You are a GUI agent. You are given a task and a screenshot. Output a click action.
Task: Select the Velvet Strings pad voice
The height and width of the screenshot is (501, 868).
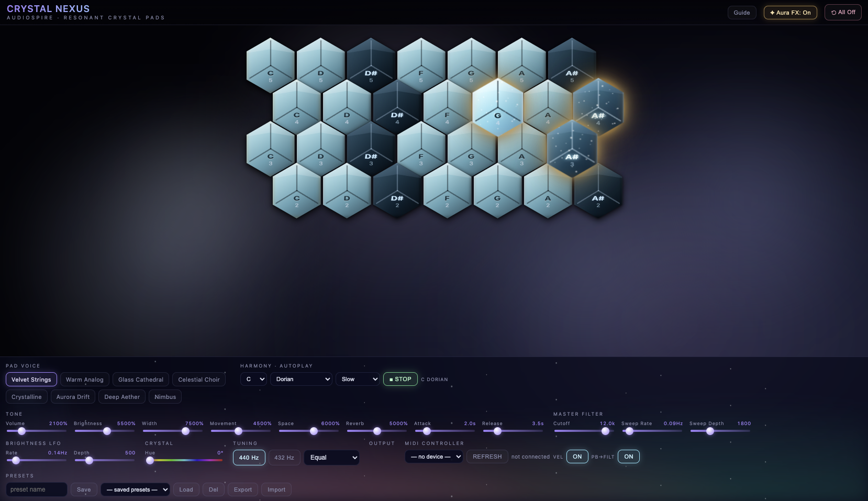click(x=31, y=380)
